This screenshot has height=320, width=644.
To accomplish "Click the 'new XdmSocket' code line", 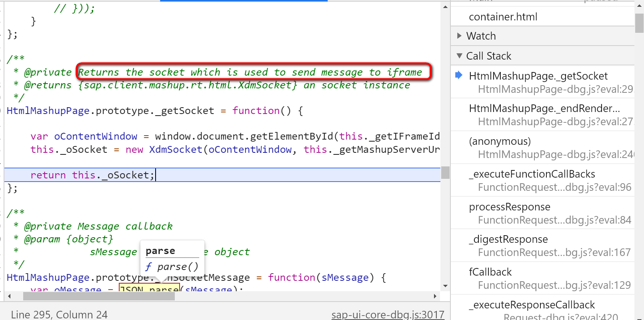I will [235, 150].
